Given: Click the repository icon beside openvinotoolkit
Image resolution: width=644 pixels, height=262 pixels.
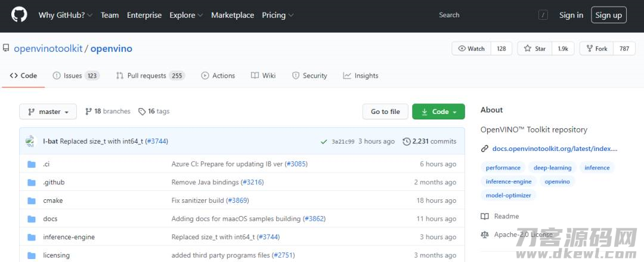Looking at the screenshot, I should coord(6,48).
